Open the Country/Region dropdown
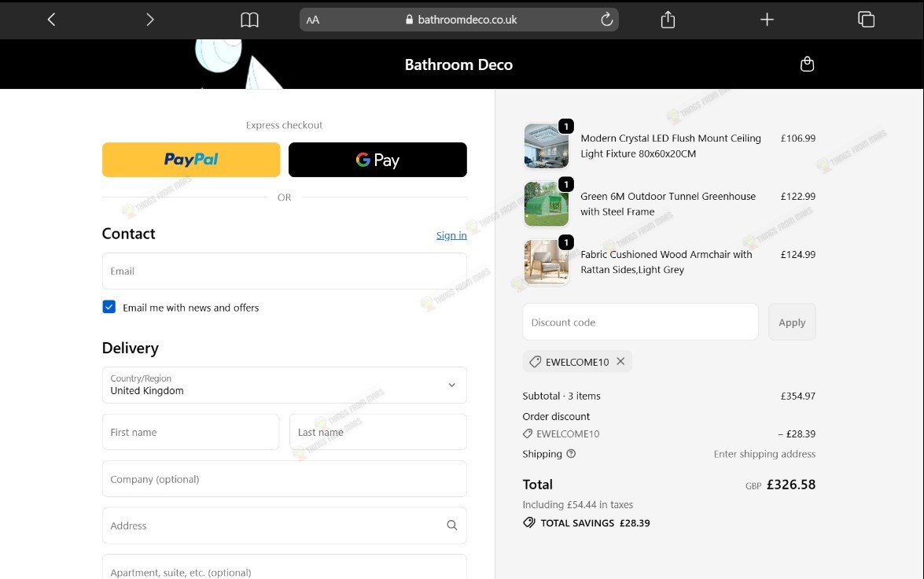 coord(285,385)
